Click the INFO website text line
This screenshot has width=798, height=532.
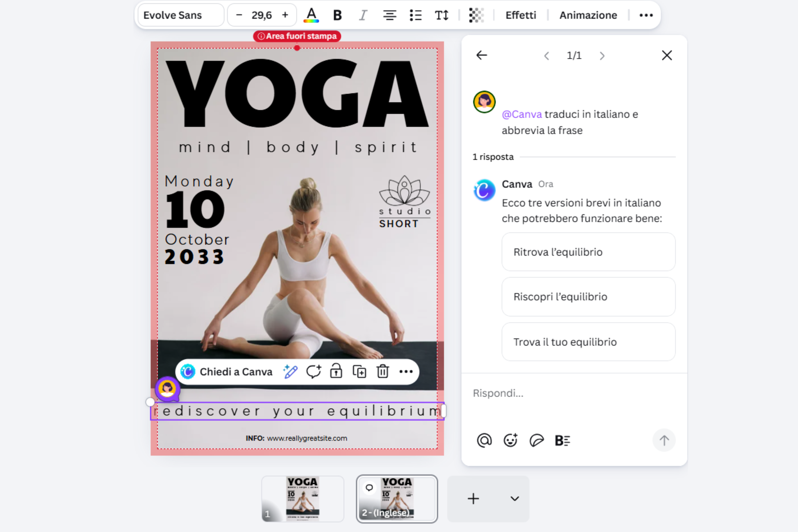pos(297,438)
